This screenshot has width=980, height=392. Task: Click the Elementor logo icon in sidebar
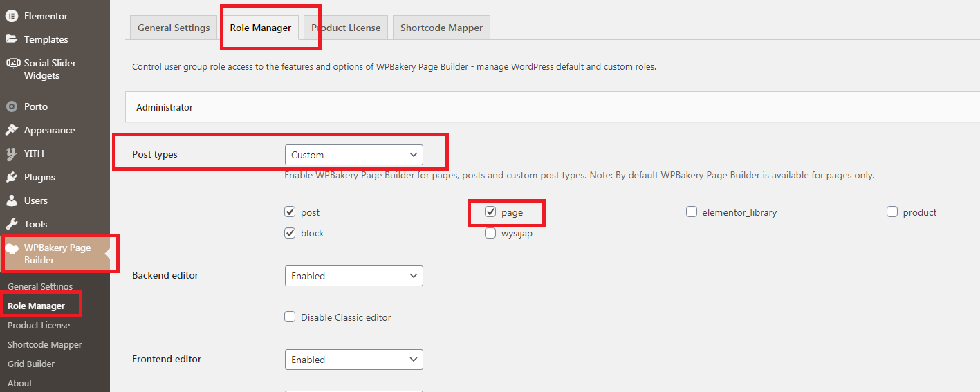coord(12,16)
